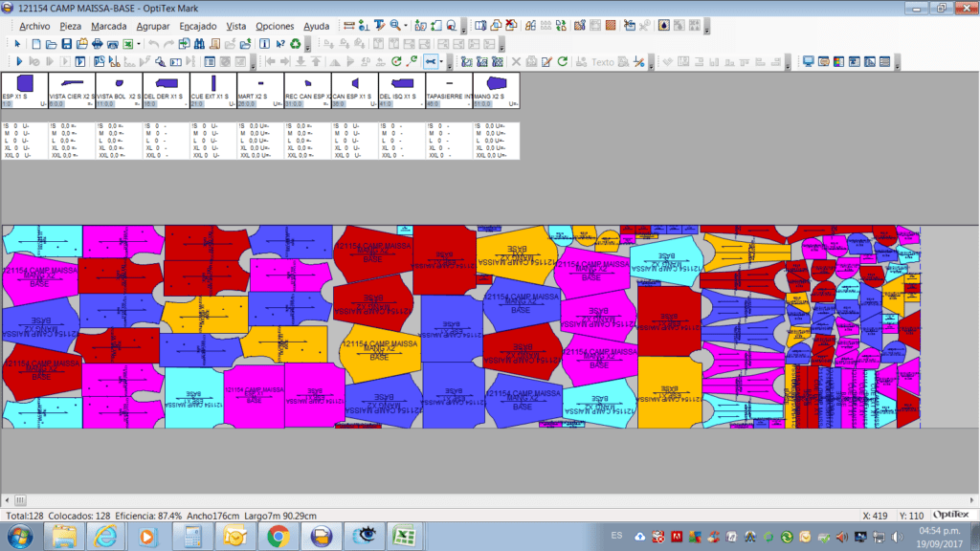Click the Excel export toolbar icon
980x551 pixels.
tap(127, 44)
